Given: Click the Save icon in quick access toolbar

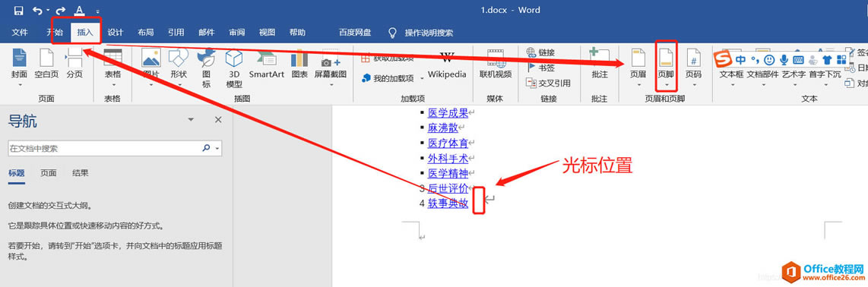Looking at the screenshot, I should point(18,11).
